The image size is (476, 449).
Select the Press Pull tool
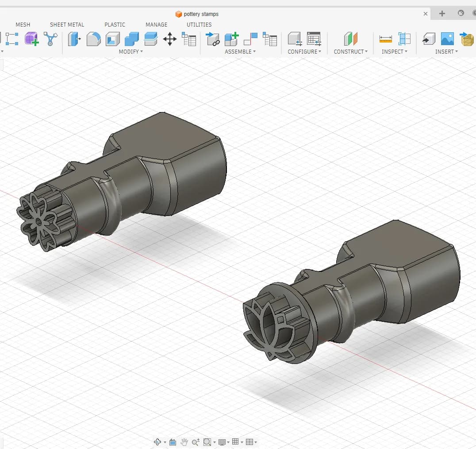click(74, 39)
